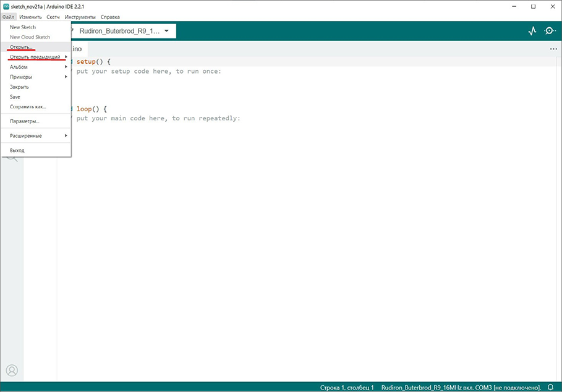Screen dimensions: 562x392
Task: Open Параметры... from the file menu
Action: [36, 121]
